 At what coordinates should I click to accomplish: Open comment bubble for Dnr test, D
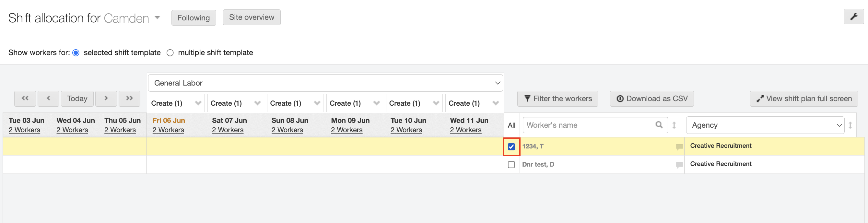coord(679,165)
